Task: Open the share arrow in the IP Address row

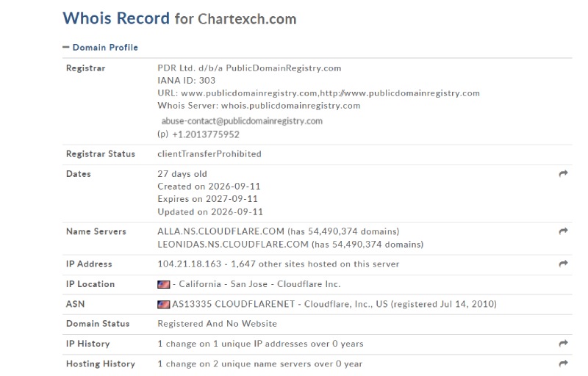Action: click(563, 264)
